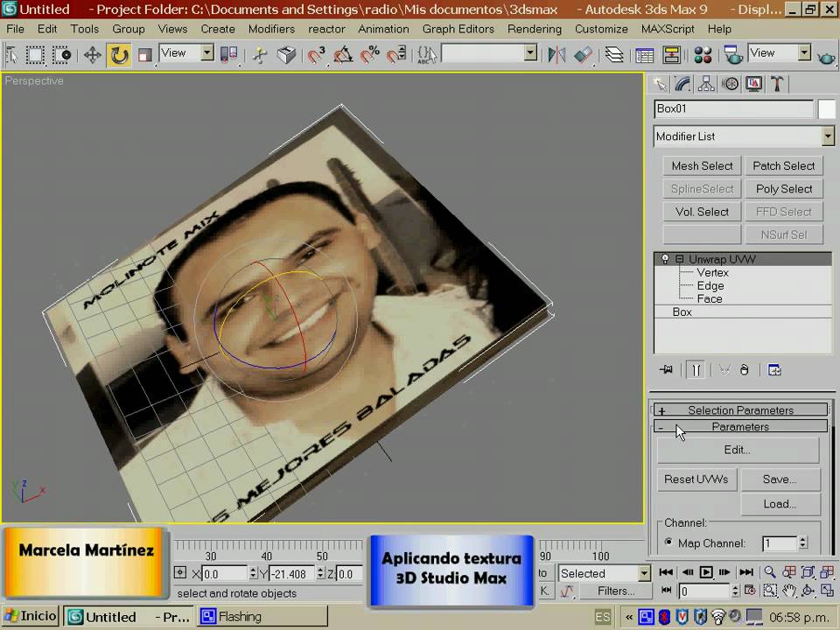Select the Vertex sub-object level
The image size is (840, 630).
click(x=712, y=273)
